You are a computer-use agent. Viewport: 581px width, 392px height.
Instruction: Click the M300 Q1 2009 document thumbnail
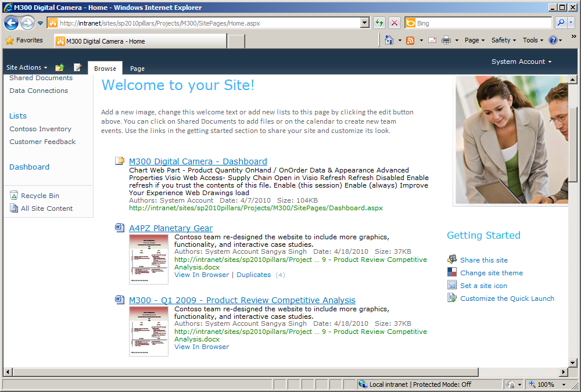click(149, 331)
